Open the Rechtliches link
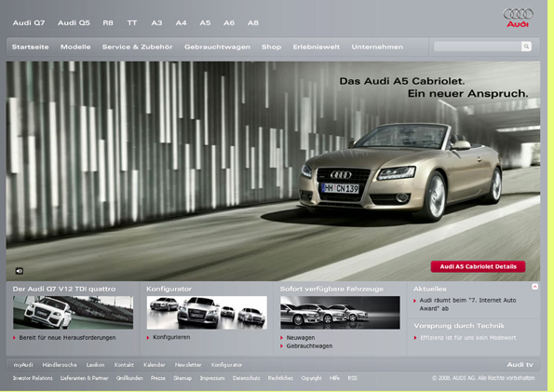Screen dimensions: 554x392 280,378
